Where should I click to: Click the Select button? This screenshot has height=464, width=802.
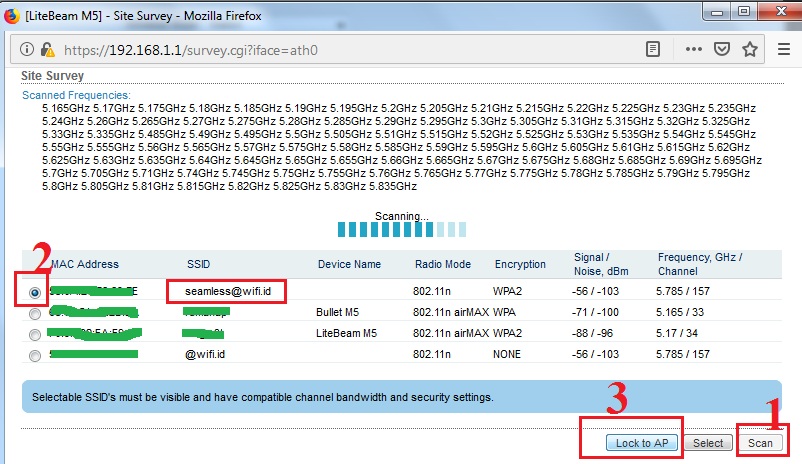tap(708, 443)
